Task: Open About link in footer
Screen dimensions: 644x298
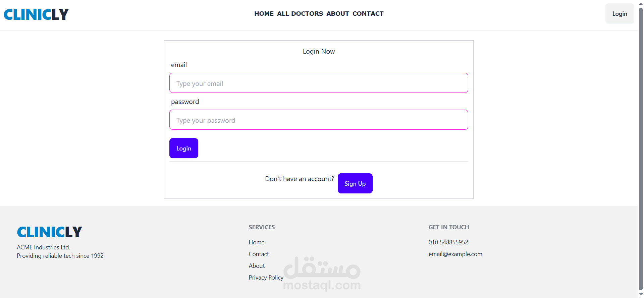Action: coord(257,266)
